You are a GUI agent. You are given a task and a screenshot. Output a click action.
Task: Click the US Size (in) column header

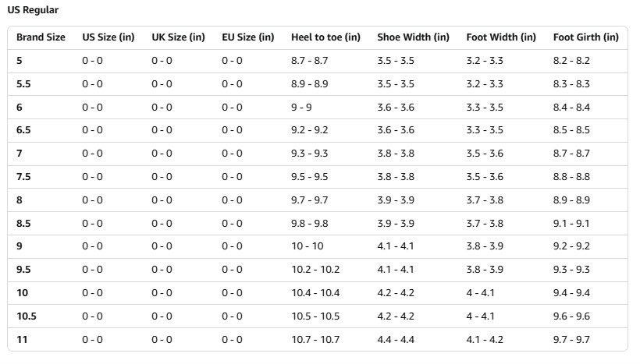108,37
